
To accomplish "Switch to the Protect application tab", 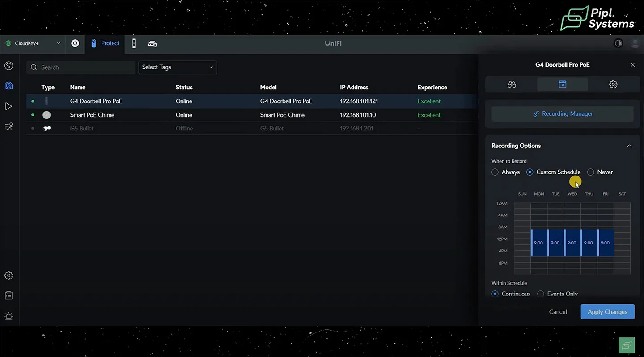I will (x=105, y=43).
